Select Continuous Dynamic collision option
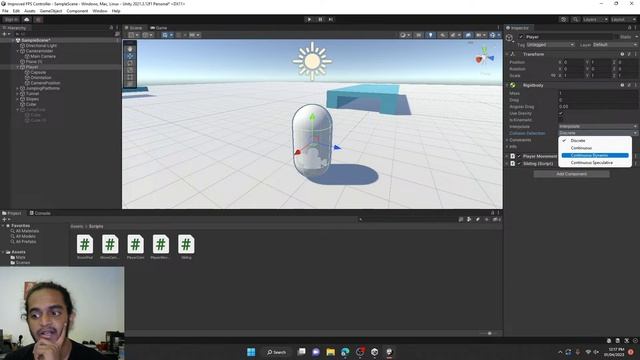 [595, 156]
